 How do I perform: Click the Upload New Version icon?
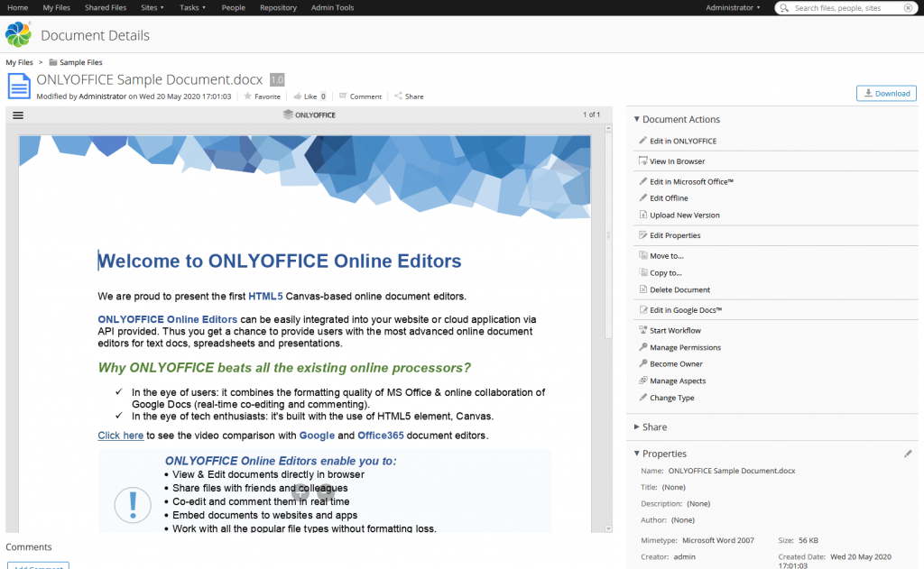tap(642, 215)
